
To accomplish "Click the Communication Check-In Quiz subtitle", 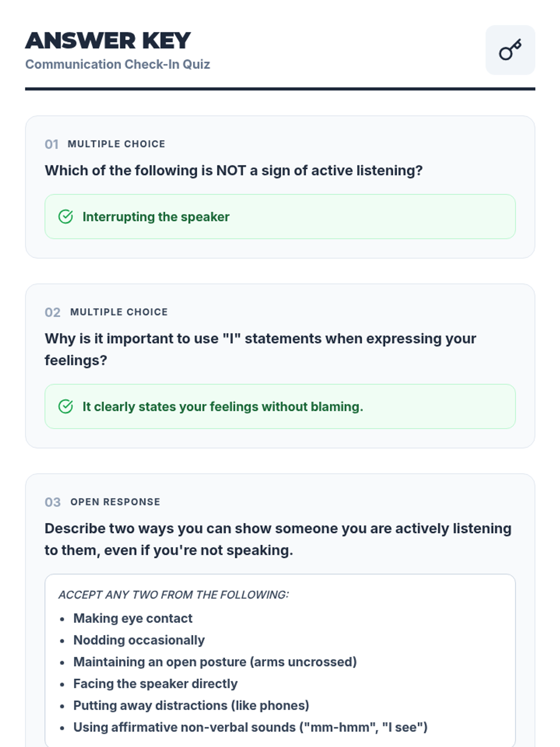I will pos(118,64).
